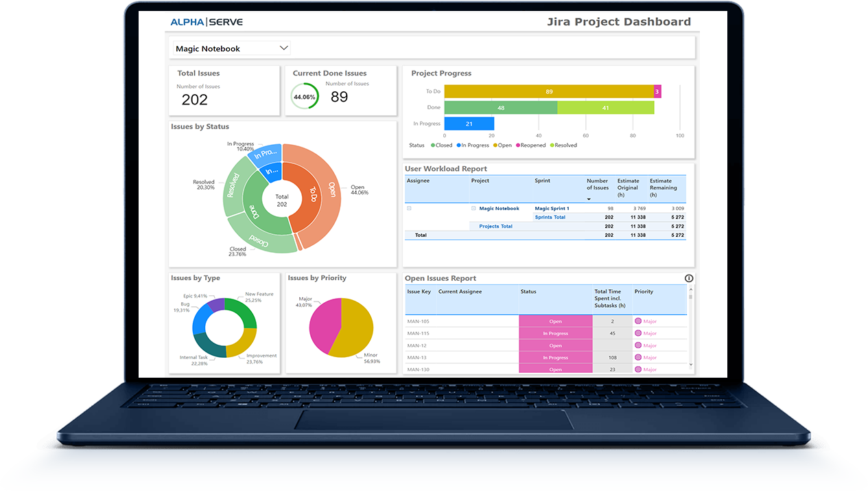
Task: Select the In Progress legend marker
Action: 458,145
